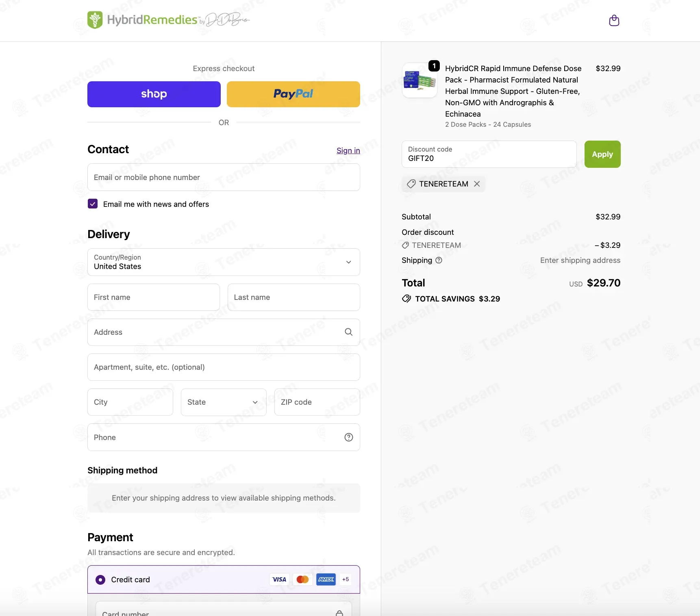This screenshot has height=616, width=700.
Task: Click the Sign in link
Action: 348,150
